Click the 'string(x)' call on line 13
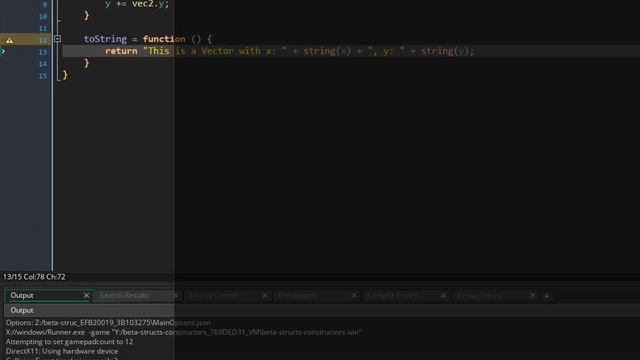640x360 pixels. [x=327, y=51]
